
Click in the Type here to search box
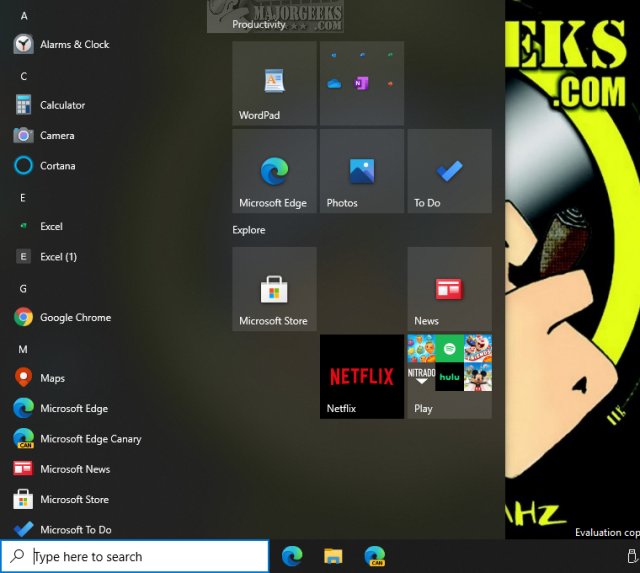[x=135, y=556]
